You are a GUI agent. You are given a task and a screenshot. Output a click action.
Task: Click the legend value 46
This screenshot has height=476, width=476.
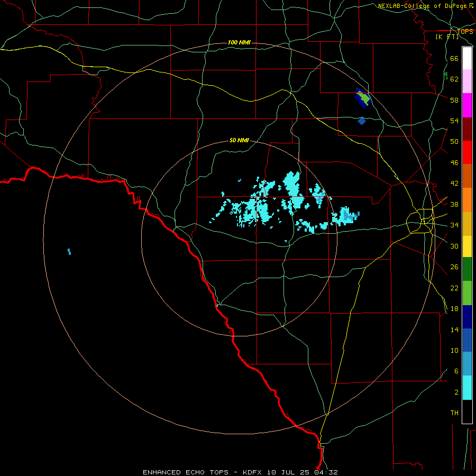(x=454, y=163)
